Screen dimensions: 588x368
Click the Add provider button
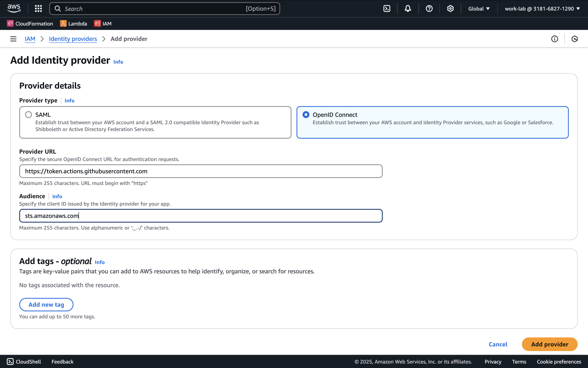click(550, 344)
